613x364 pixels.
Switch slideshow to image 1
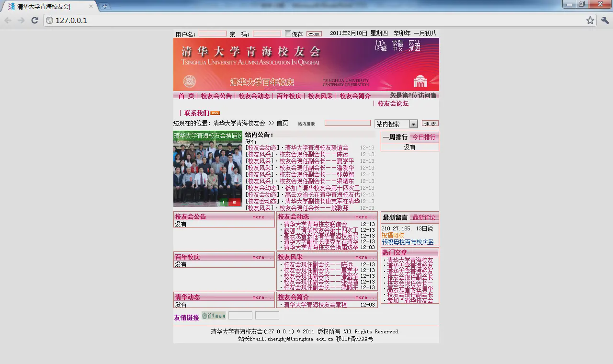pyautogui.click(x=224, y=203)
